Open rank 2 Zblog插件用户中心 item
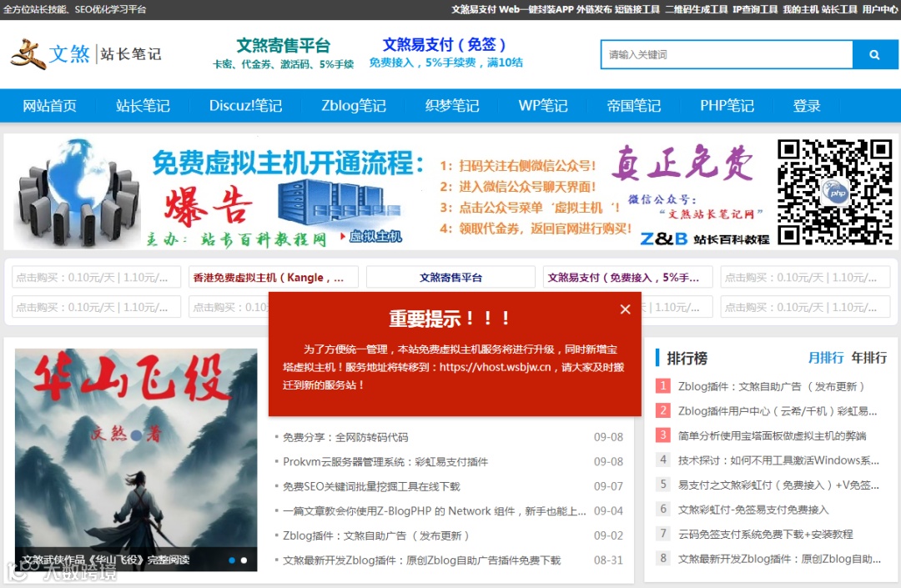 point(778,411)
